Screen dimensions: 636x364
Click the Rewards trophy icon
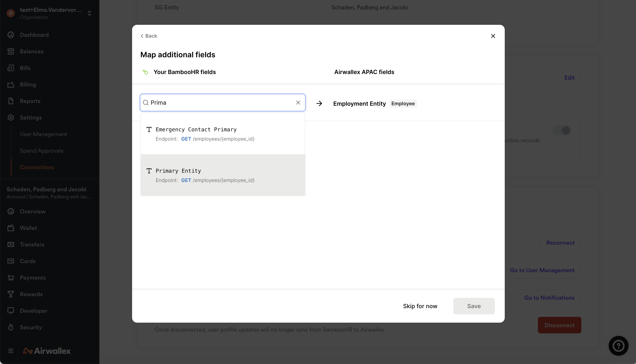click(x=11, y=294)
